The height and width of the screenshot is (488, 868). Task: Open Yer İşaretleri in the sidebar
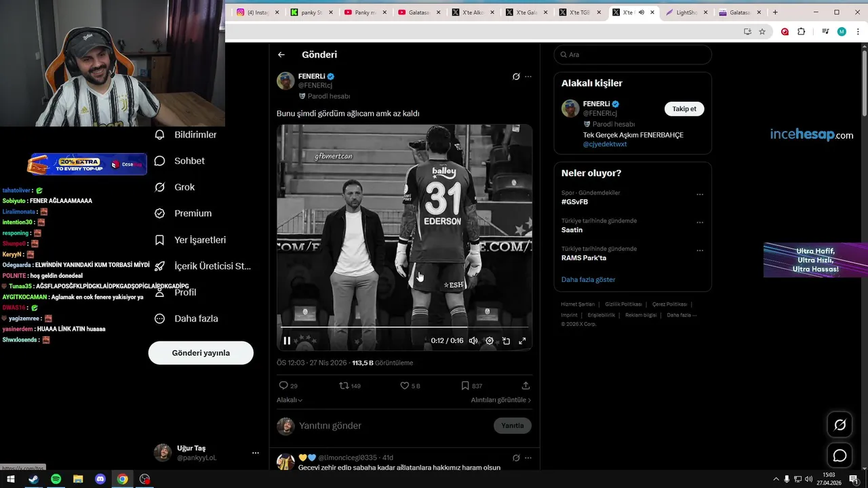pyautogui.click(x=191, y=240)
